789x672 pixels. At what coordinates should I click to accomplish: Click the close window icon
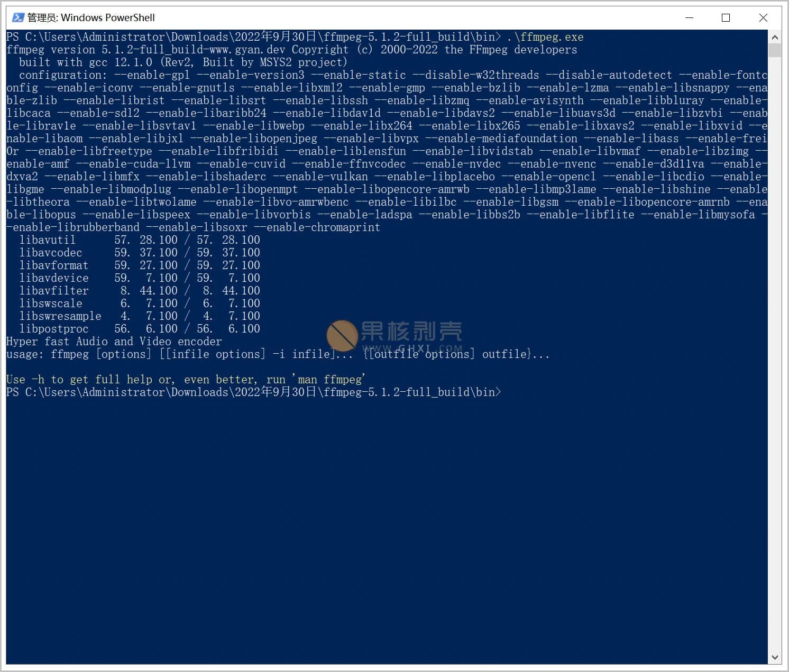763,17
